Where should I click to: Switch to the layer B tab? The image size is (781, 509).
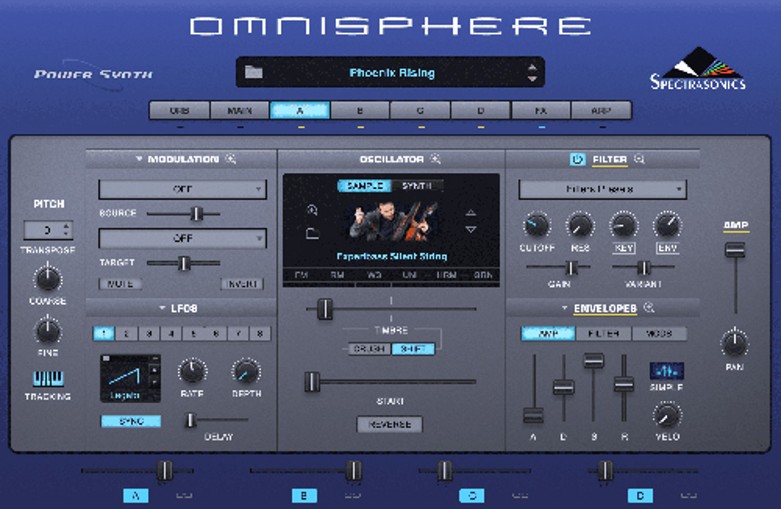coord(360,110)
